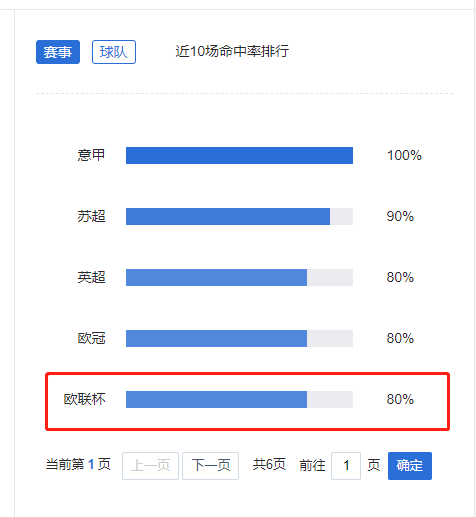This screenshot has height=517, width=476.
Task: Click the 90% value for 苏超
Action: (x=400, y=216)
